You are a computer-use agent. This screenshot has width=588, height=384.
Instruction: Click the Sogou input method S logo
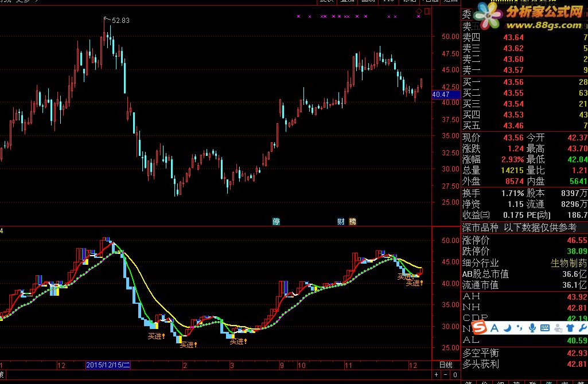click(x=479, y=328)
